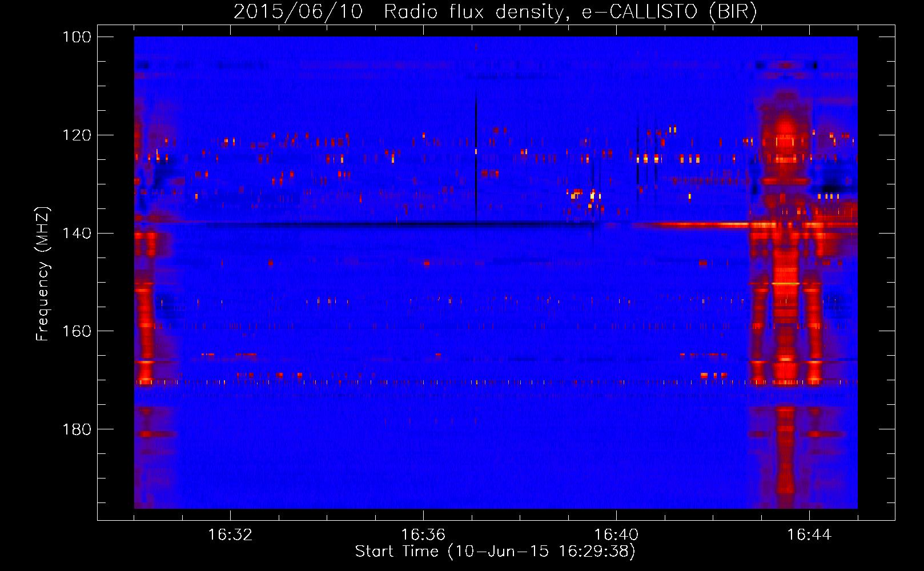This screenshot has width=924, height=571.
Task: Click the 160 frequency tick label
Action: coord(77,332)
